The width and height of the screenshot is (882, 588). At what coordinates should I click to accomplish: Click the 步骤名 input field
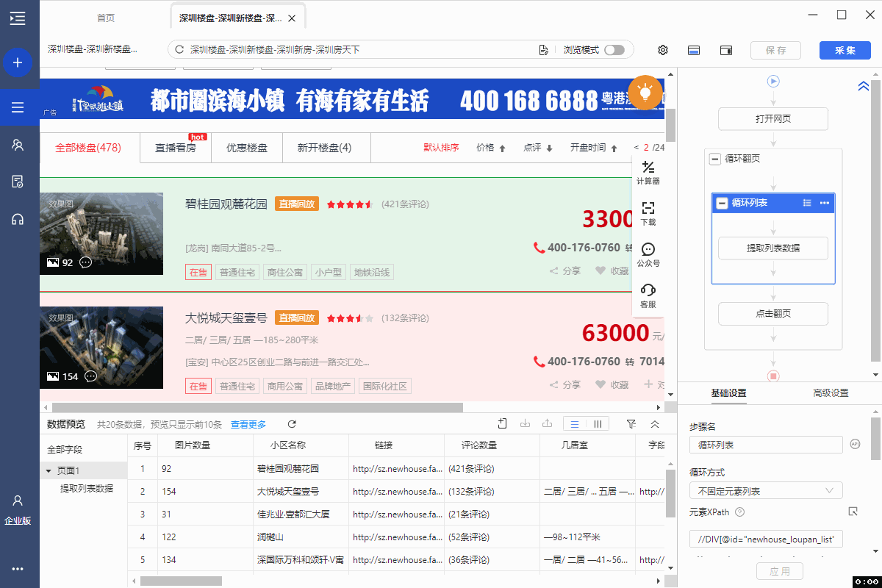click(766, 445)
